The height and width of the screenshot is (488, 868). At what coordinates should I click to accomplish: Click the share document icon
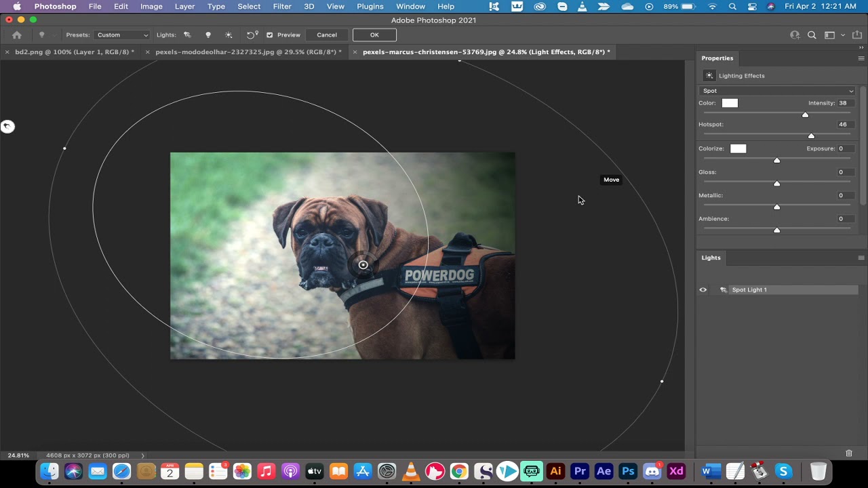(x=856, y=35)
